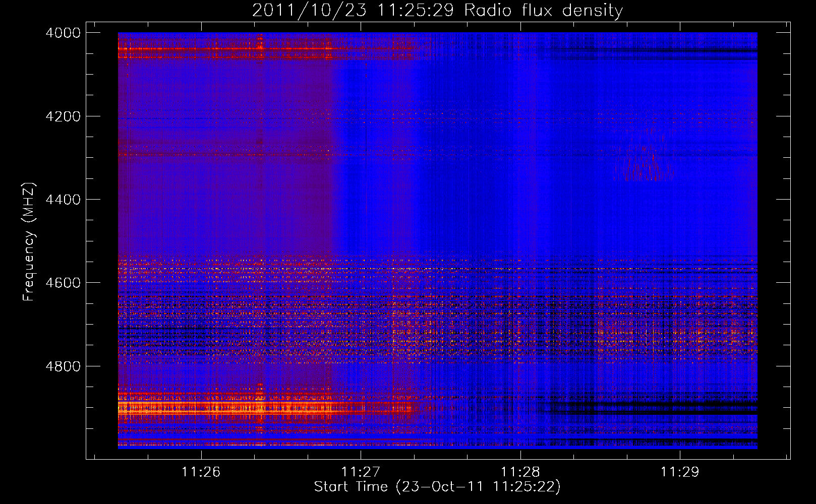
Task: Click the x-axis label "Start Time (23-Oct-11 11:25:22)"
Action: coord(437,487)
